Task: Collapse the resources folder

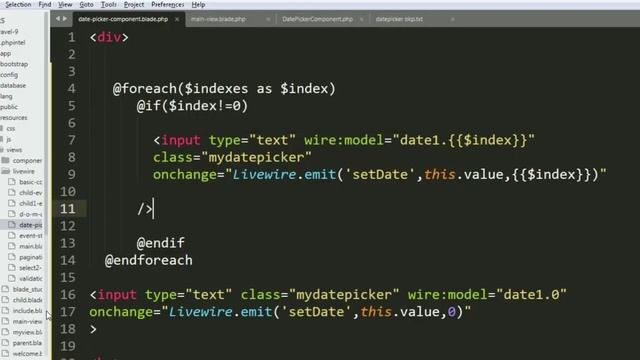Action: tap(14, 118)
